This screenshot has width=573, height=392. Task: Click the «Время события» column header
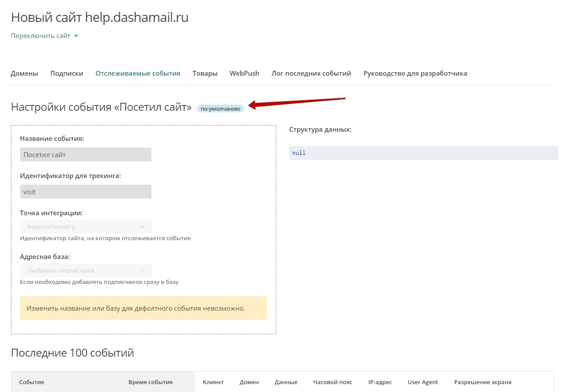pyautogui.click(x=151, y=382)
